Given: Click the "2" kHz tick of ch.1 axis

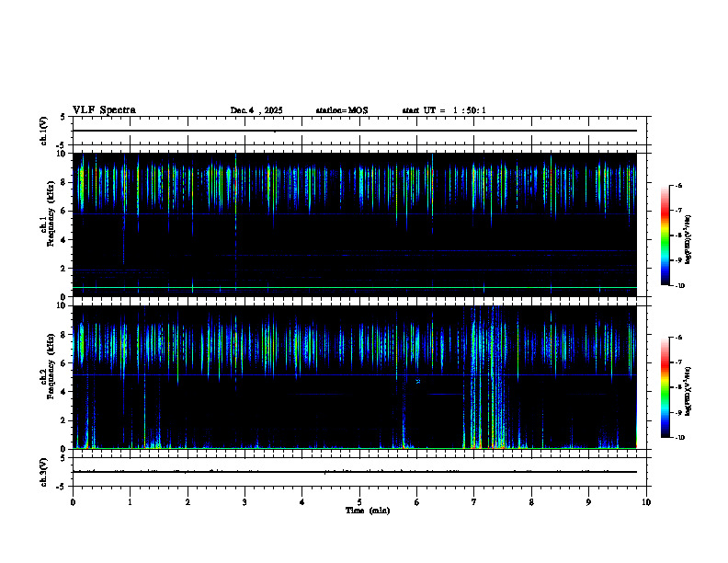Looking at the screenshot, I should [63, 269].
